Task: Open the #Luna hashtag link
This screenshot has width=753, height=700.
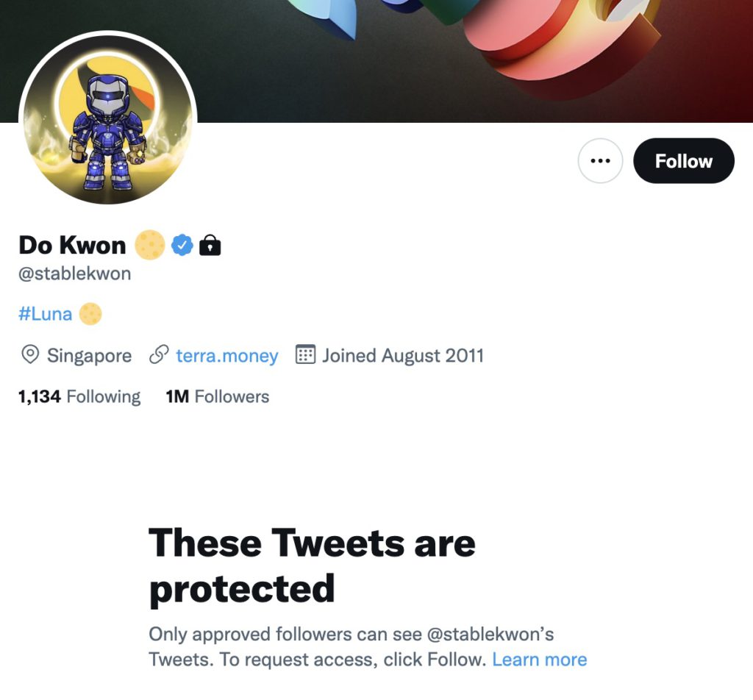Action: 46,314
